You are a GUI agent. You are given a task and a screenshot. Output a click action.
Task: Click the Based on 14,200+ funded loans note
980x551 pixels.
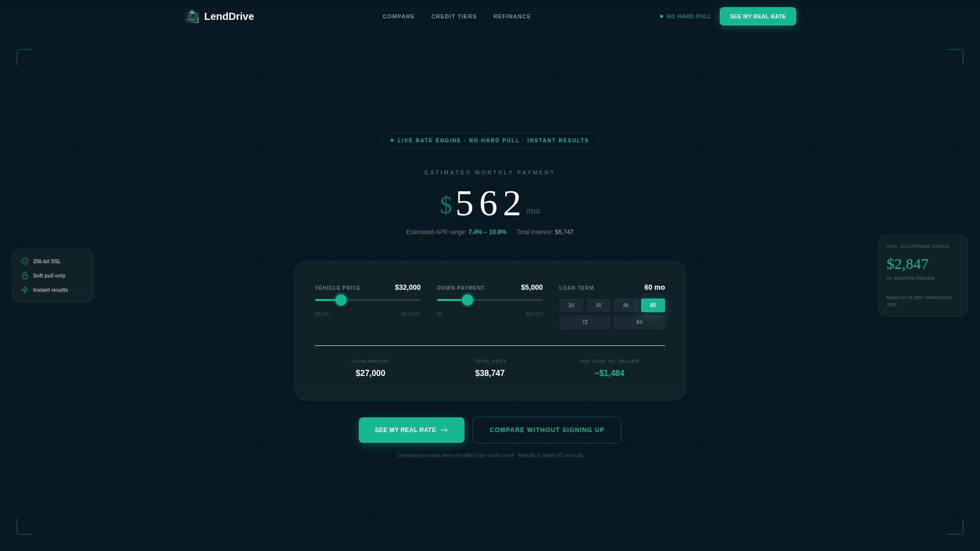click(x=920, y=301)
